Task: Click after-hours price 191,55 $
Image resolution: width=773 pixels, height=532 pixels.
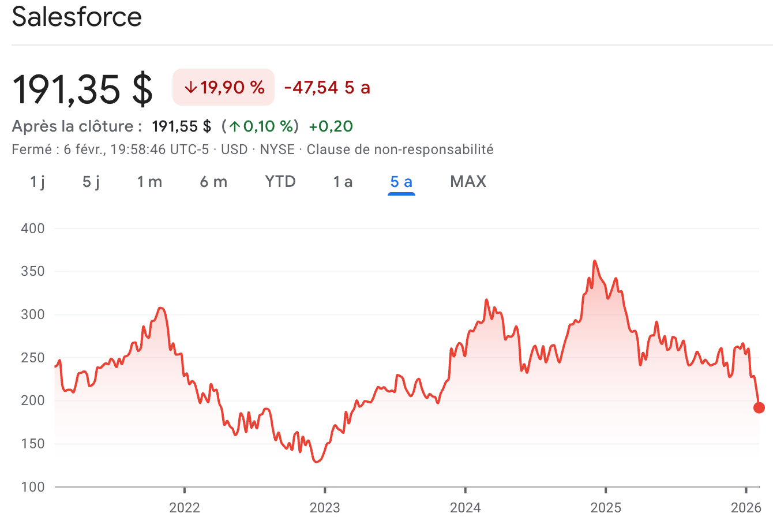Action: [182, 126]
